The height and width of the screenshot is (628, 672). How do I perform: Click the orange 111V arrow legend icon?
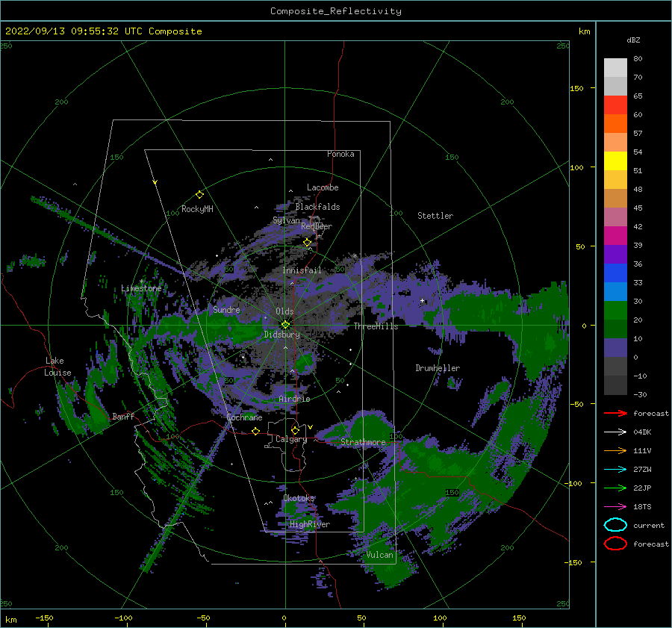[x=615, y=450]
